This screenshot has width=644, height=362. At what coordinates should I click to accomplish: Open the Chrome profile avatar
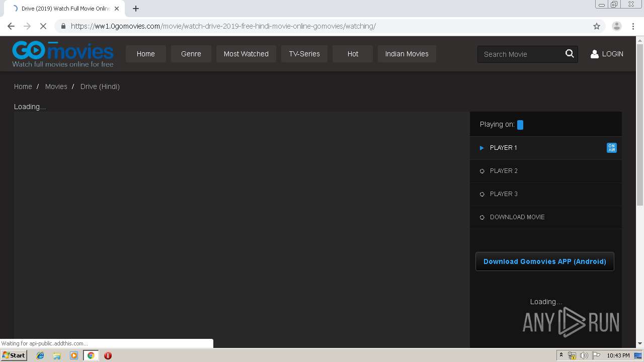pyautogui.click(x=617, y=26)
